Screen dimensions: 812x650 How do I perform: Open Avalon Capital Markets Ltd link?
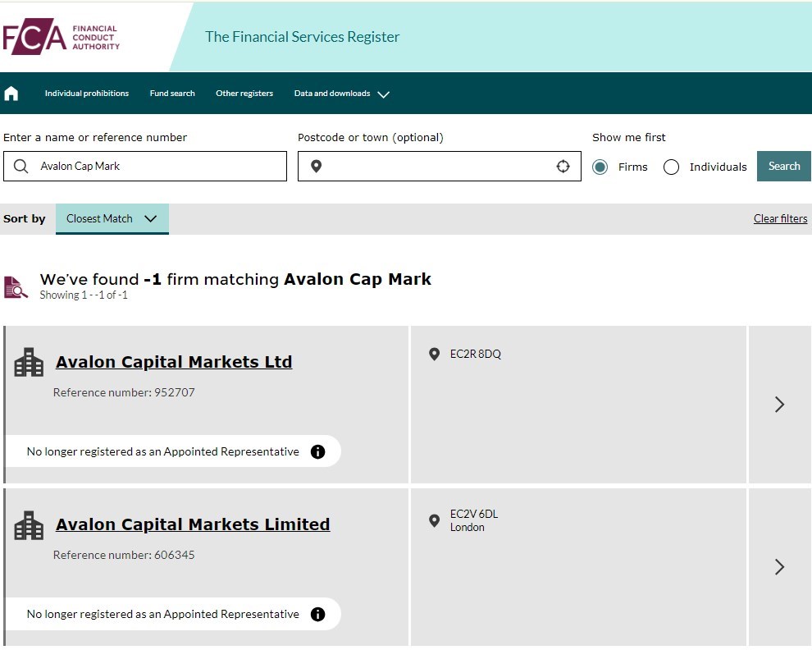pyautogui.click(x=174, y=362)
